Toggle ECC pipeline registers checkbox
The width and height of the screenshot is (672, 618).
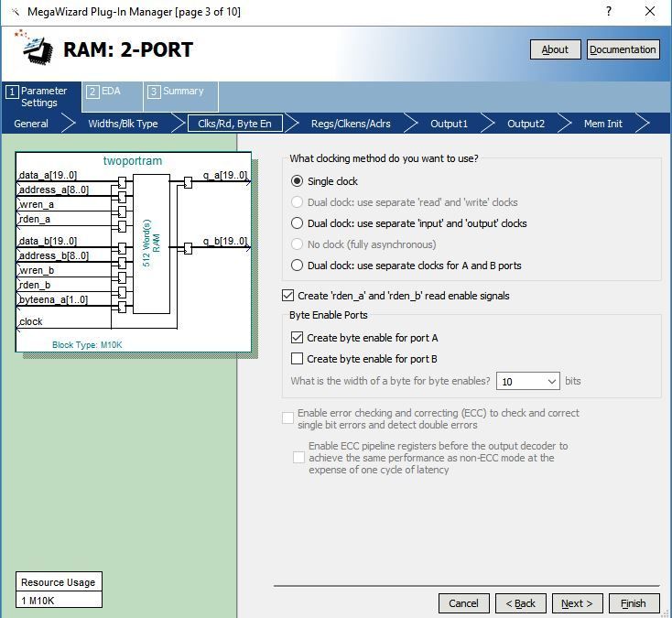click(x=298, y=457)
